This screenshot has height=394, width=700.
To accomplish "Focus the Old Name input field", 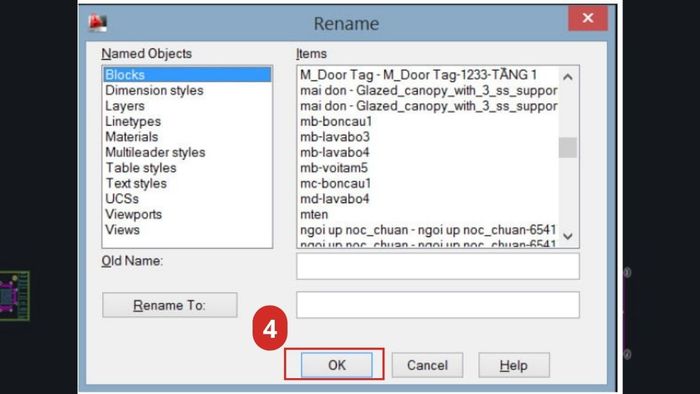I will pos(438,266).
